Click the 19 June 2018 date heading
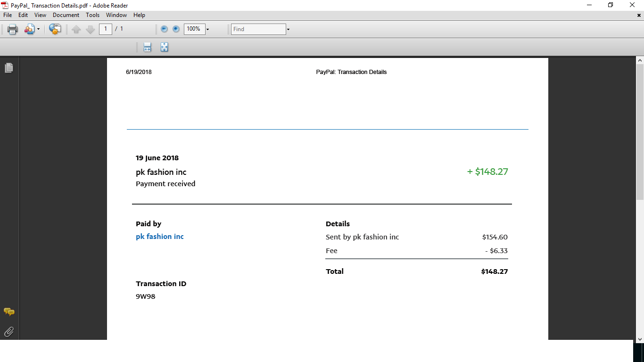The image size is (644, 362). coord(157,158)
